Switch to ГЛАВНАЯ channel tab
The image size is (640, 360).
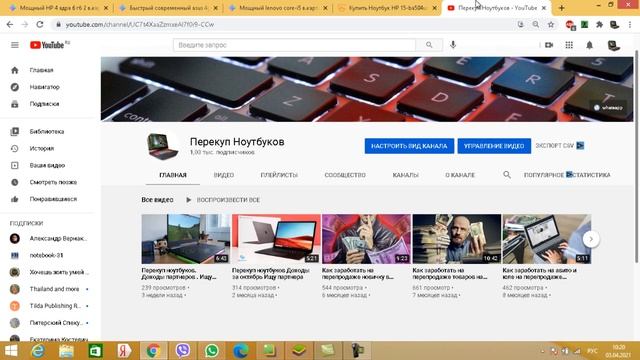coord(173,175)
